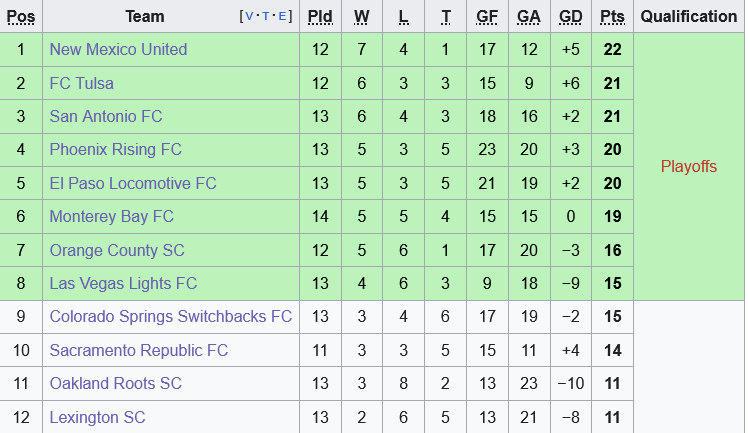748x433 pixels.
Task: Click the GD column header abbreviation
Action: (x=571, y=17)
